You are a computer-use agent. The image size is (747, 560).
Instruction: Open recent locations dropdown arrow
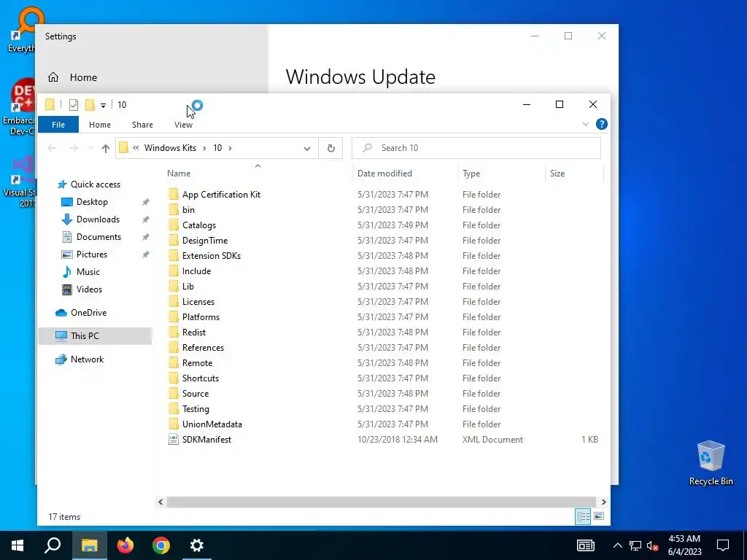coord(90,148)
